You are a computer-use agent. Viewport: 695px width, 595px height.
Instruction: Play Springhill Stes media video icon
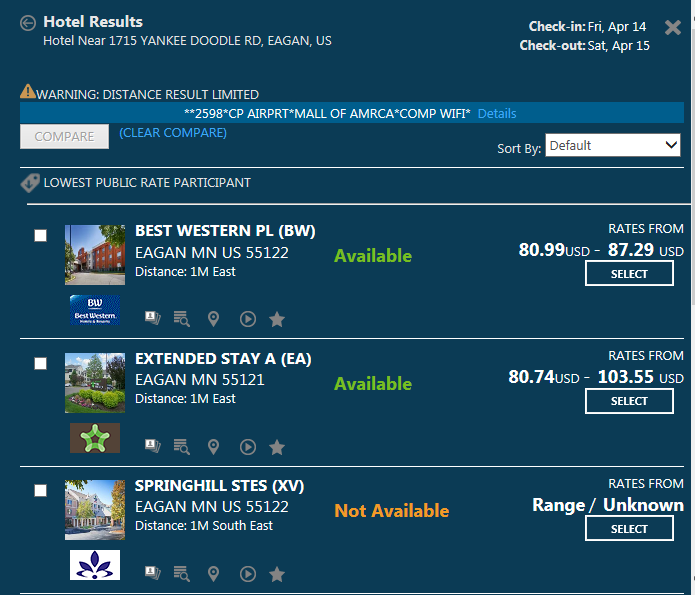coord(248,574)
